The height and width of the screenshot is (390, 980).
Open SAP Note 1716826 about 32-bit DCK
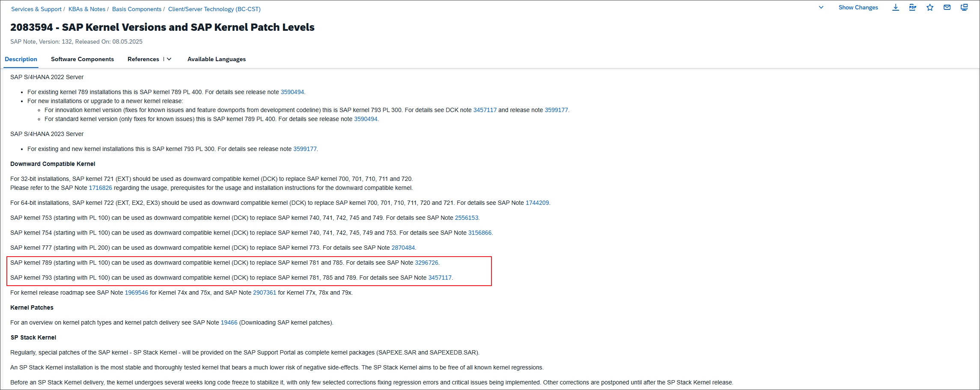coord(100,188)
